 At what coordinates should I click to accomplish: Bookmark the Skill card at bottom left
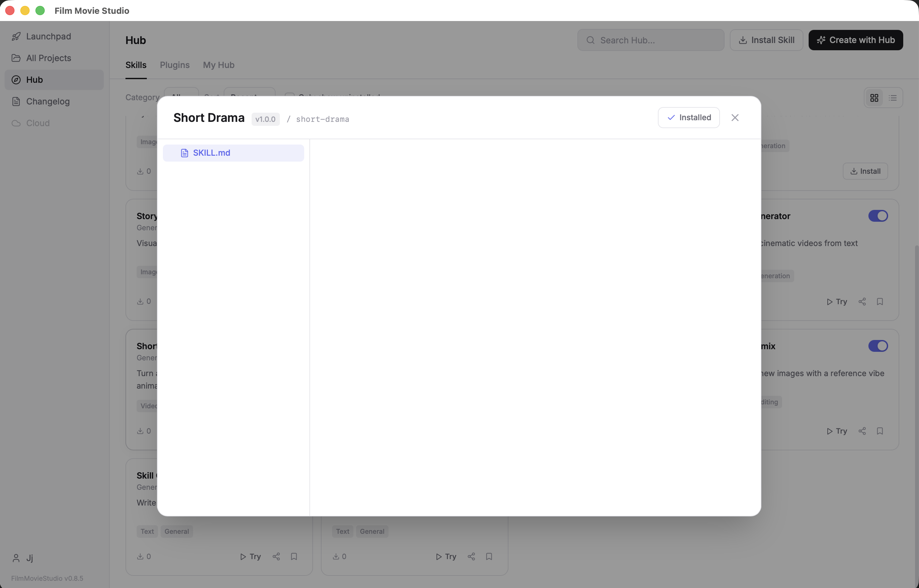[294, 557]
